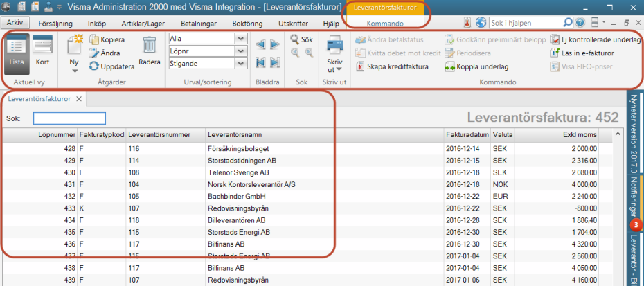644x286 pixels.
Task: Open the Nyheter version 2017.0 side panel
Action: (633, 134)
